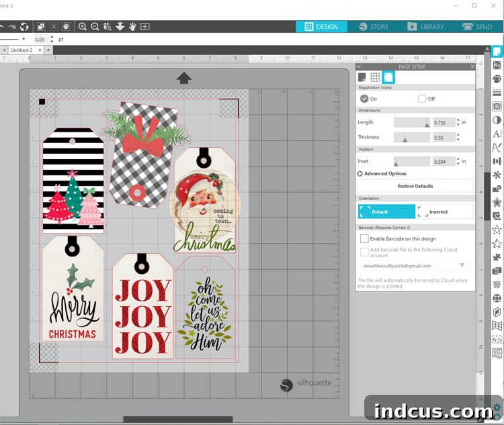Close the Page Setup panel

point(472,66)
